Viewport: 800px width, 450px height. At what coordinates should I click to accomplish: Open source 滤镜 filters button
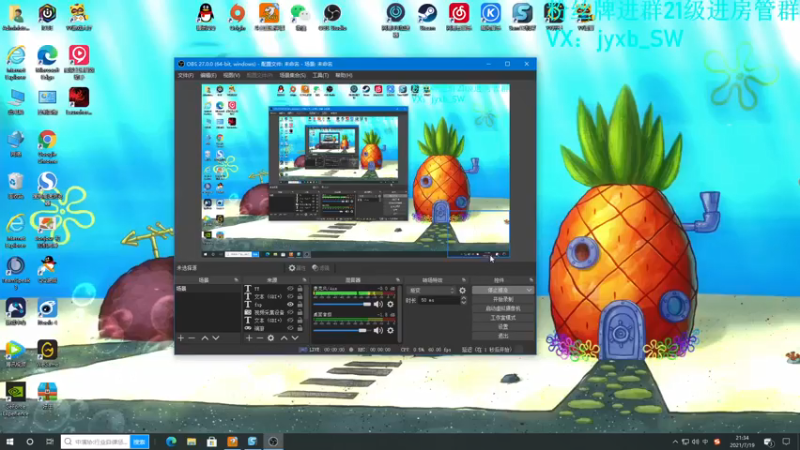[x=321, y=268]
